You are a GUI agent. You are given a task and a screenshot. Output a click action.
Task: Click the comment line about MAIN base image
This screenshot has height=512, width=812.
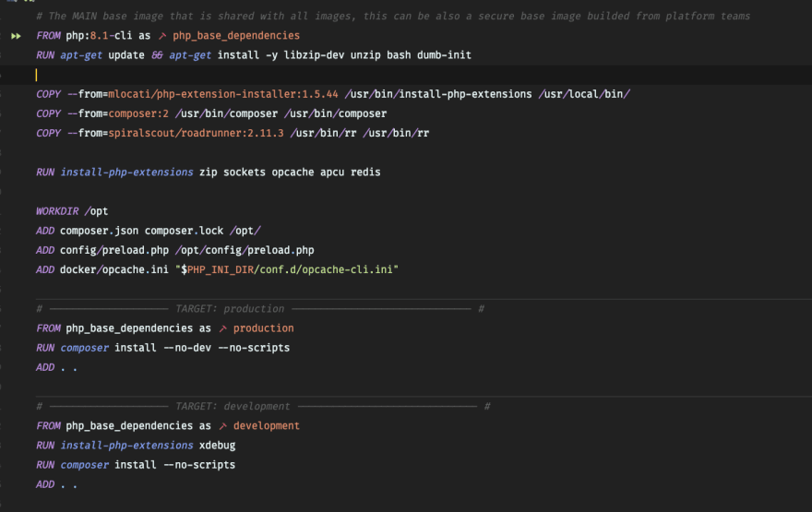393,16
